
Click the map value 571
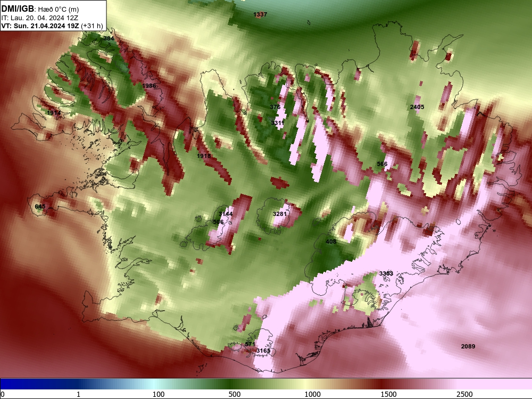tap(250, 344)
